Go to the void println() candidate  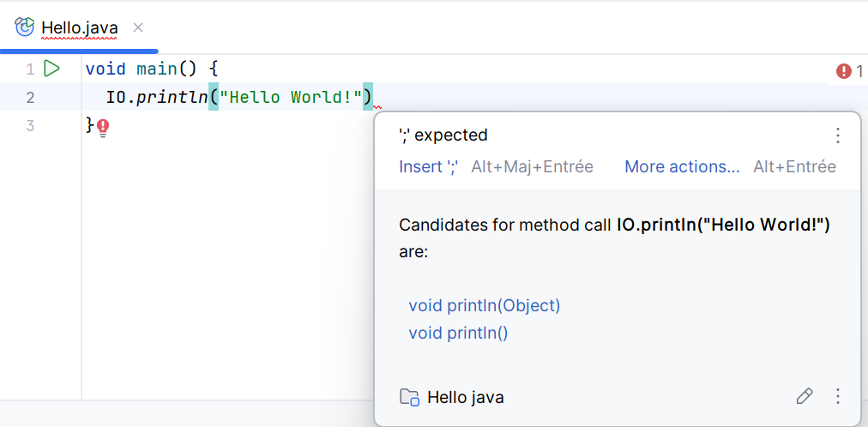pos(458,333)
